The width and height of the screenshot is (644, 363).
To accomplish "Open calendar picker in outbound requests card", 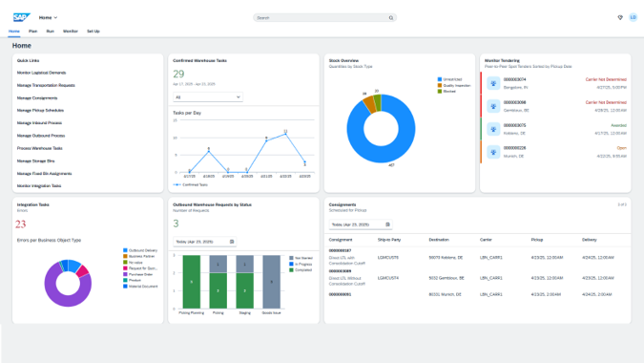I will (x=232, y=242).
